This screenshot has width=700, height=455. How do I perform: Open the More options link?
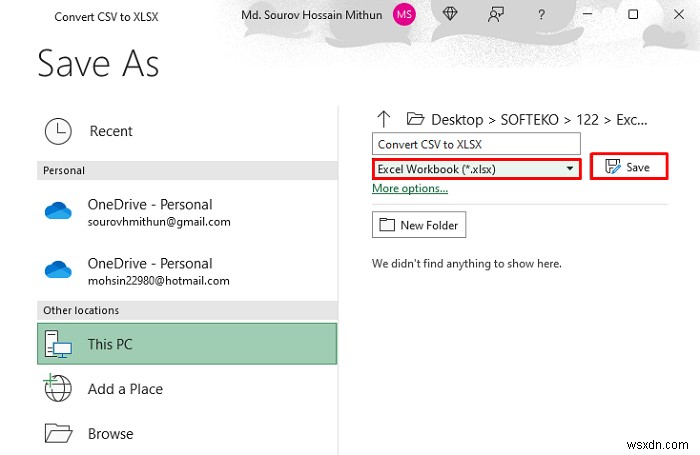[x=410, y=188]
